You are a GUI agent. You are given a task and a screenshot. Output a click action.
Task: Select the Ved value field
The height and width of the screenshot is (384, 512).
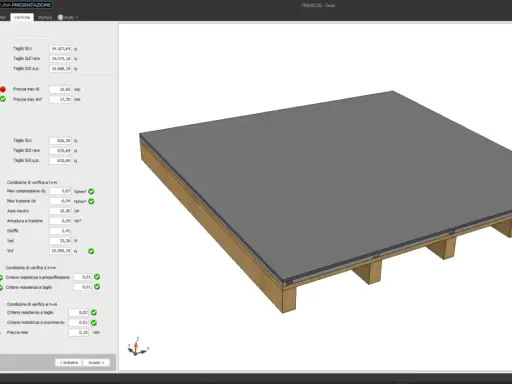61,241
